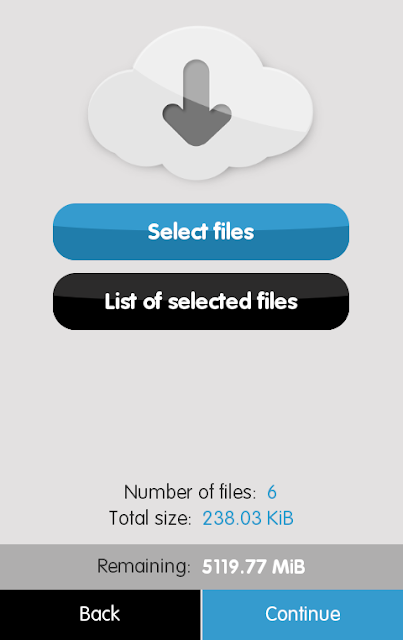The height and width of the screenshot is (640, 403).
Task: Click the dark downward arrow in cloud
Action: 197,103
